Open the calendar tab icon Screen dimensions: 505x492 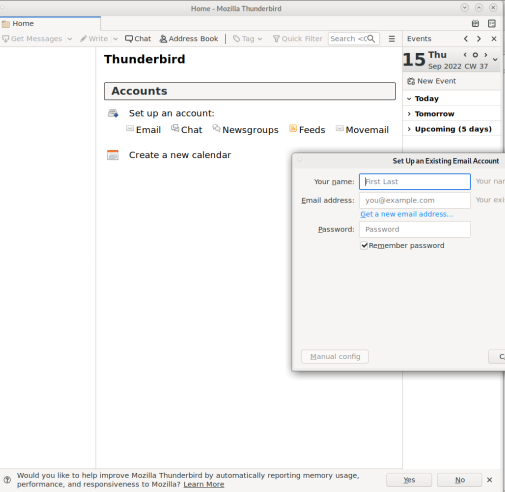point(475,23)
